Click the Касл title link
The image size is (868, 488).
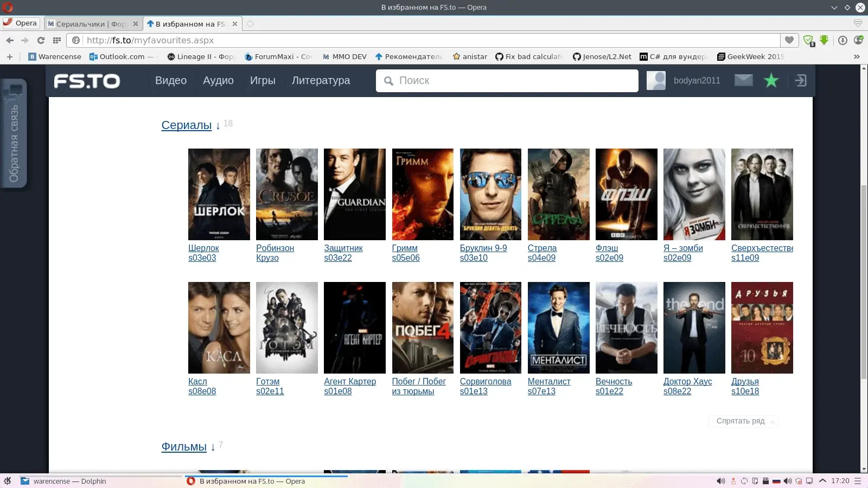[197, 381]
